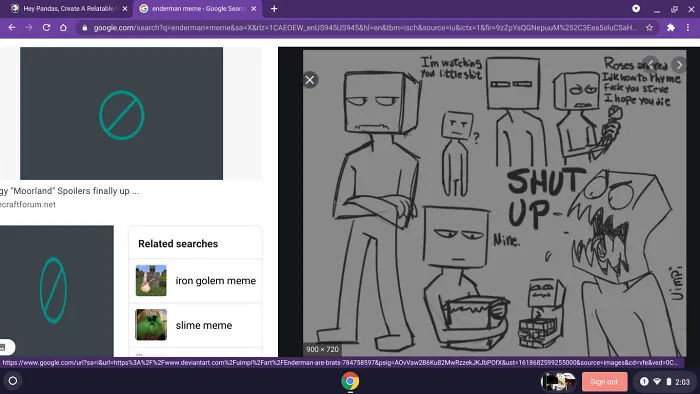This screenshot has width=700, height=394.
Task: Reload the current page
Action: (x=46, y=28)
